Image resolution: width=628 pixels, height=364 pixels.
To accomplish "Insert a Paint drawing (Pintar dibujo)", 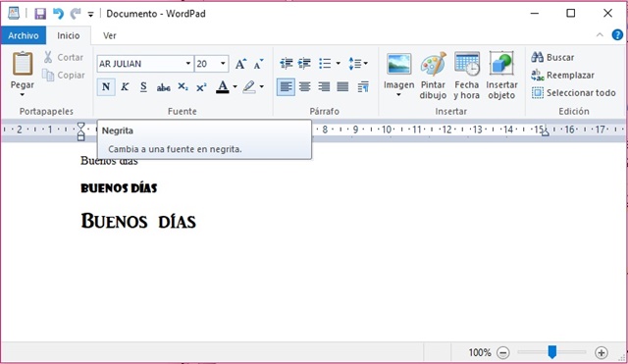I will point(433,76).
